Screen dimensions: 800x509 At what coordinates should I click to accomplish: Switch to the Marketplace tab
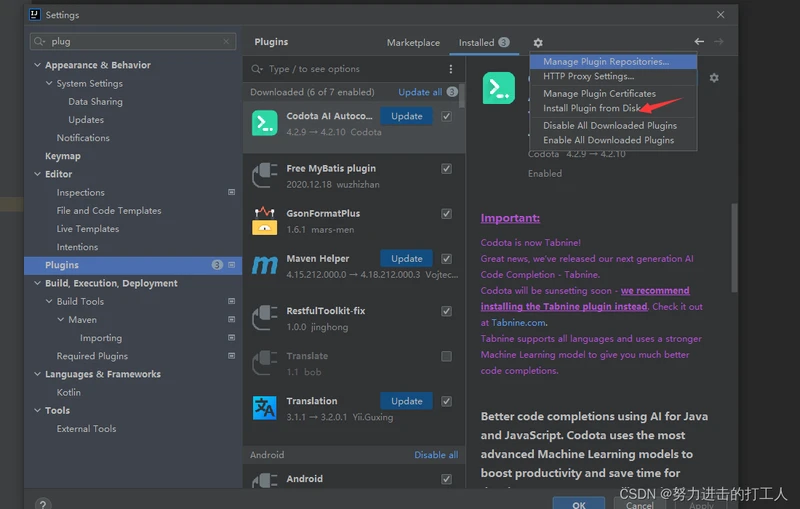tap(413, 43)
